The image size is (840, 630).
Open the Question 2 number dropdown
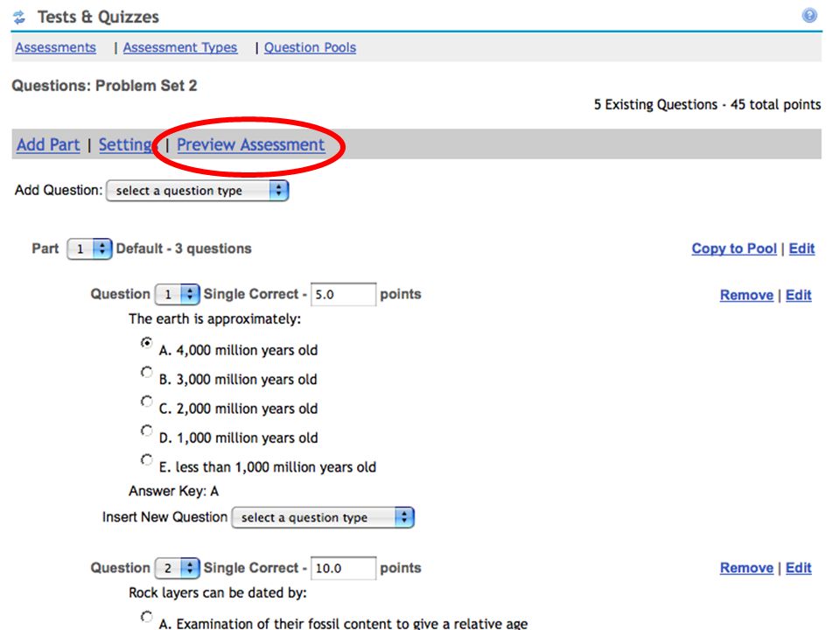[x=178, y=568]
